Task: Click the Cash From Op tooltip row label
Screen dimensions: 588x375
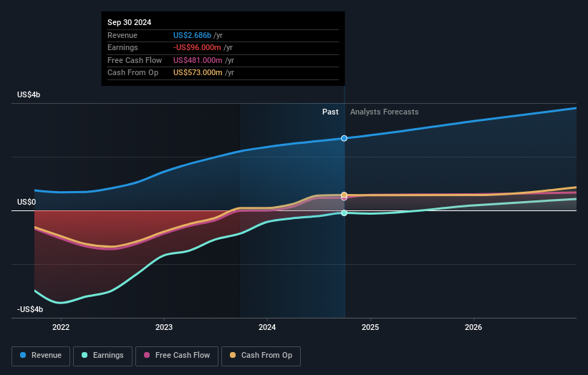Action: [x=132, y=73]
